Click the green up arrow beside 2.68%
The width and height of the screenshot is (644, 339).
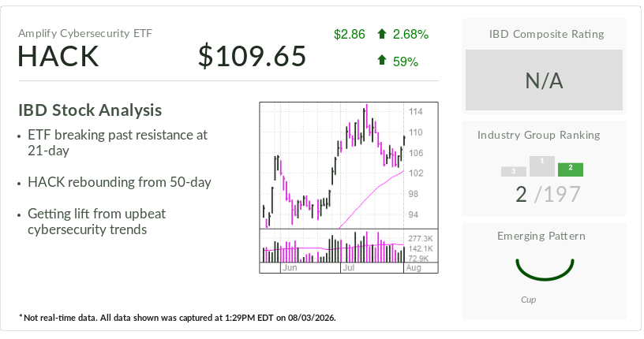[381, 34]
